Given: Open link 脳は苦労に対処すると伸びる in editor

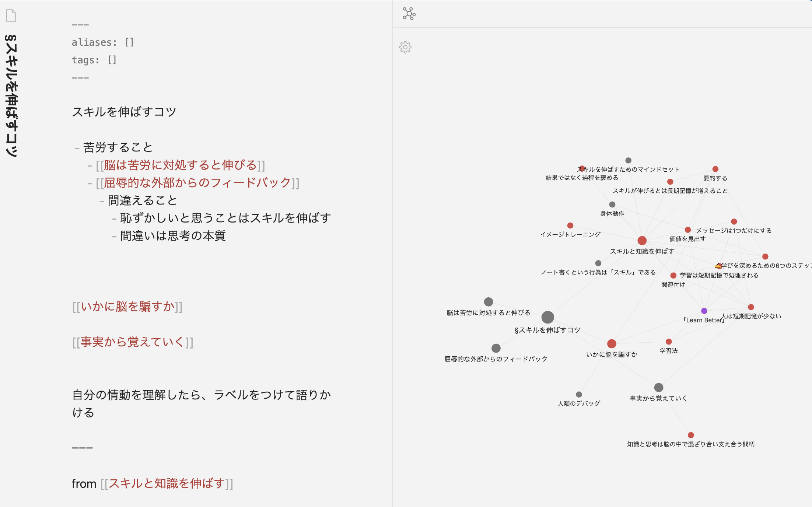Looking at the screenshot, I should point(180,165).
